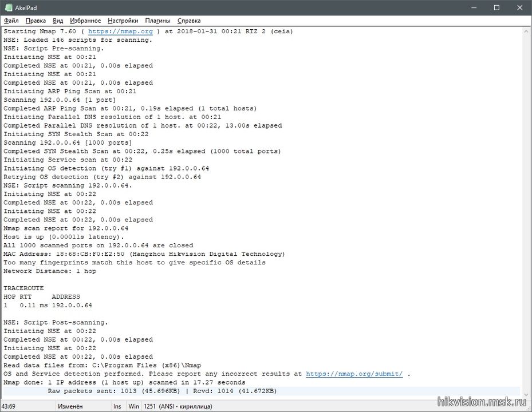
Task: Click the 1251 (ANSI - кириллица) encoding entry
Action: pos(178,406)
